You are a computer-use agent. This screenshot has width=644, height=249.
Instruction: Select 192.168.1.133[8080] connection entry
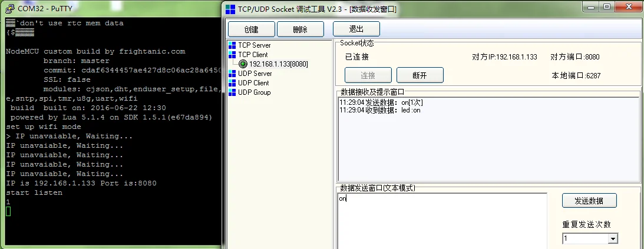pyautogui.click(x=279, y=64)
